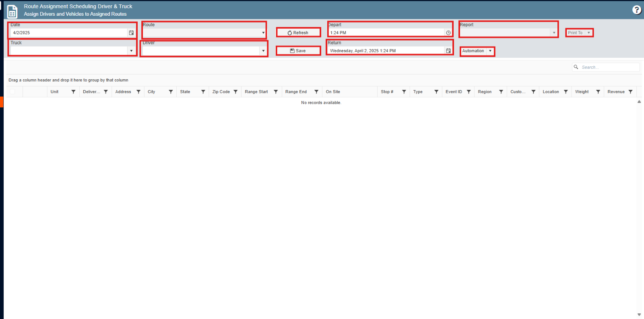Viewport: 644px width, 319px height.
Task: Click the grid scrollbar down arrow
Action: click(x=639, y=315)
